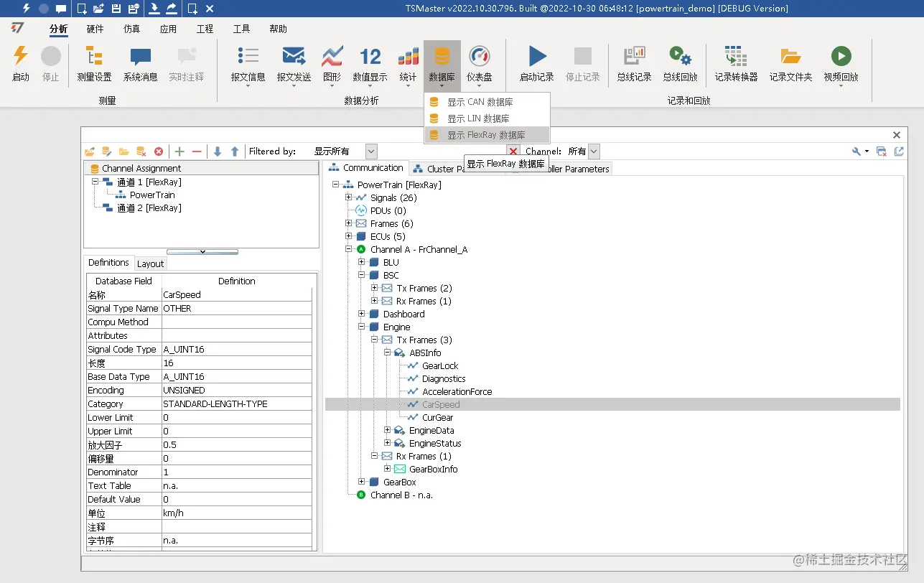Click the collapse handle below Channel Assignment
Image resolution: width=924 pixels, height=583 pixels.
(202, 252)
